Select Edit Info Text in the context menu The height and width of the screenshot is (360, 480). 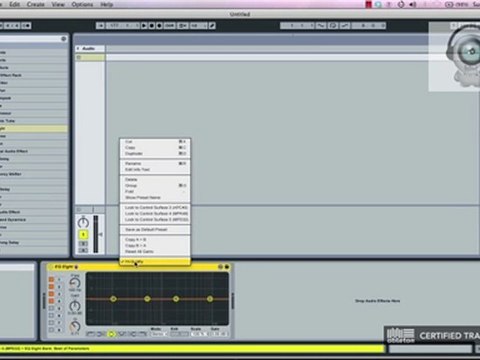[155, 170]
